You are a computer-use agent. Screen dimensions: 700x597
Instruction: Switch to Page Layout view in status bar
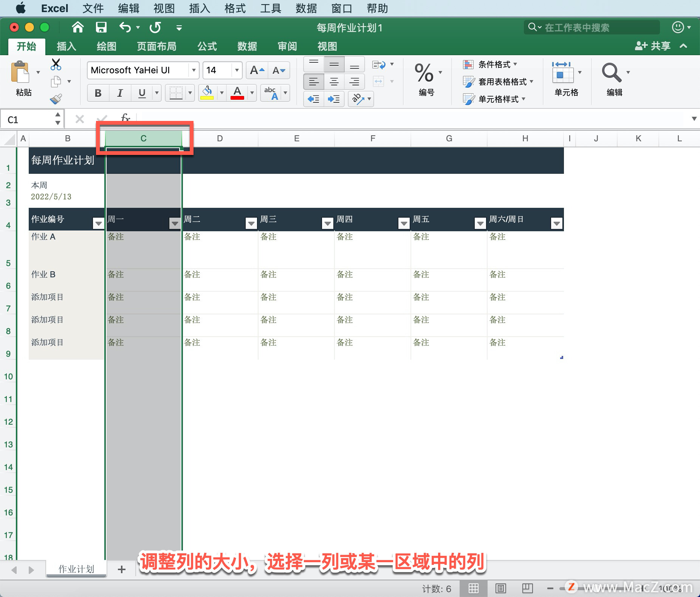[500, 588]
